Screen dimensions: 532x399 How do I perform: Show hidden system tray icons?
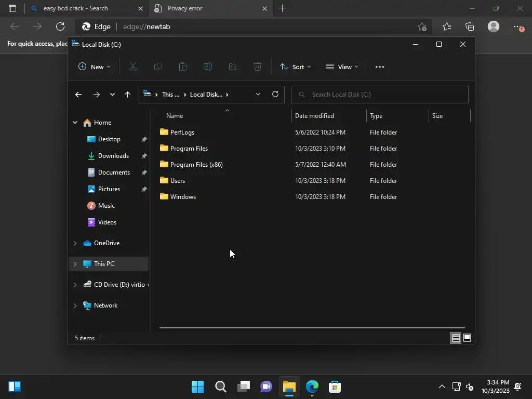pyautogui.click(x=442, y=387)
